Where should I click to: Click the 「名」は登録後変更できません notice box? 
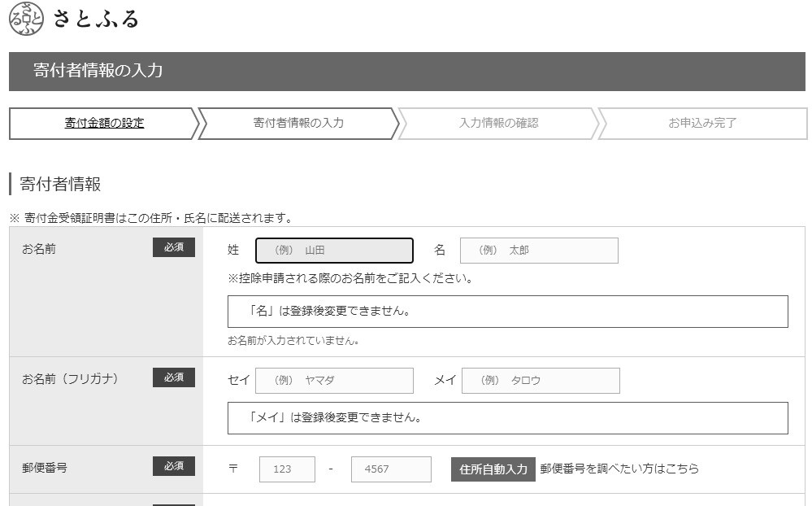[x=507, y=312]
